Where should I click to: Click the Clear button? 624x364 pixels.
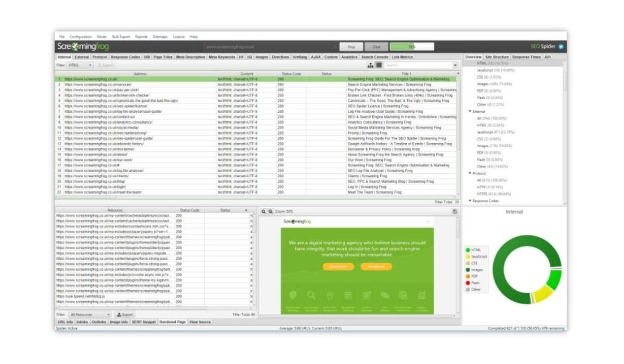coord(376,47)
